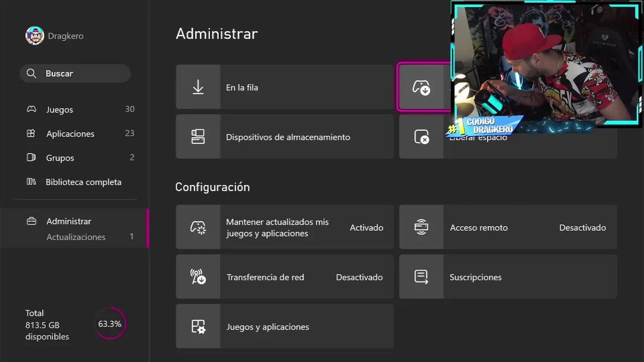Click the Liberar espacio delete icon
This screenshot has height=362, width=644.
click(421, 137)
